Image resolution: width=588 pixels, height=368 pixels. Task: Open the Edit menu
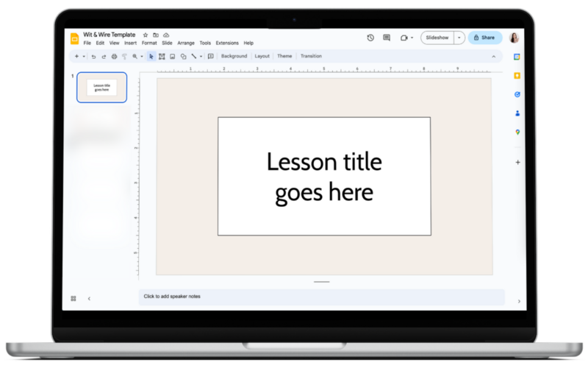click(100, 43)
